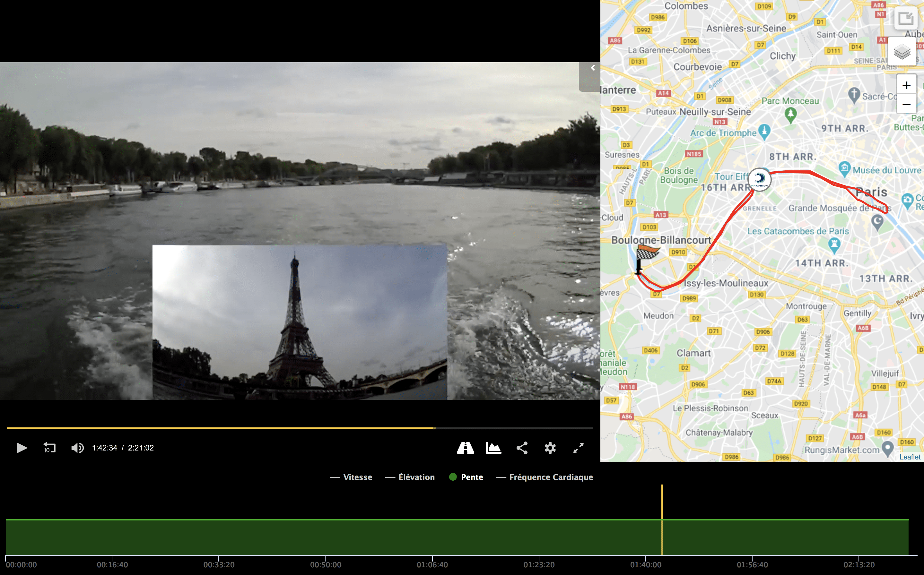Open map layers selector
Screen dimensions: 924x575
coord(902,52)
